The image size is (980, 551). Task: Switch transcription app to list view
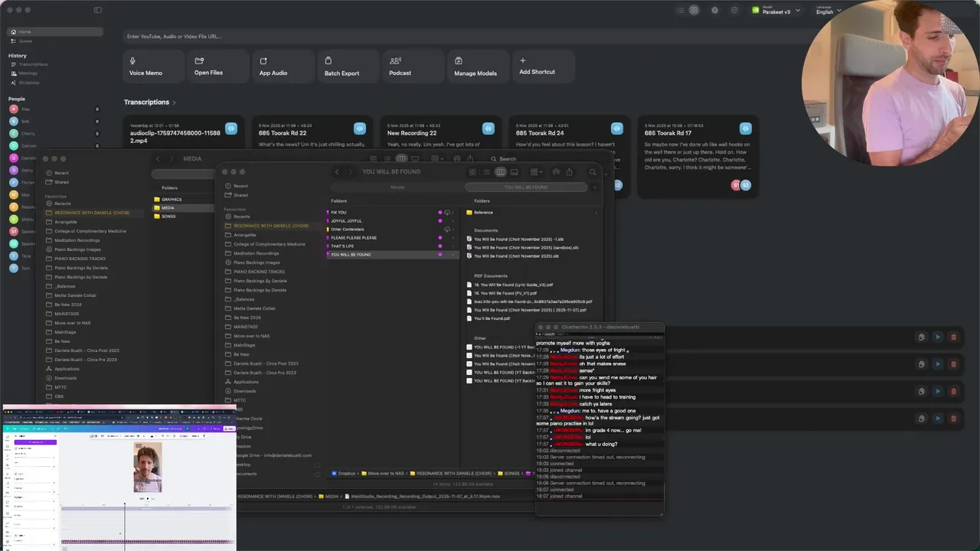point(680,11)
